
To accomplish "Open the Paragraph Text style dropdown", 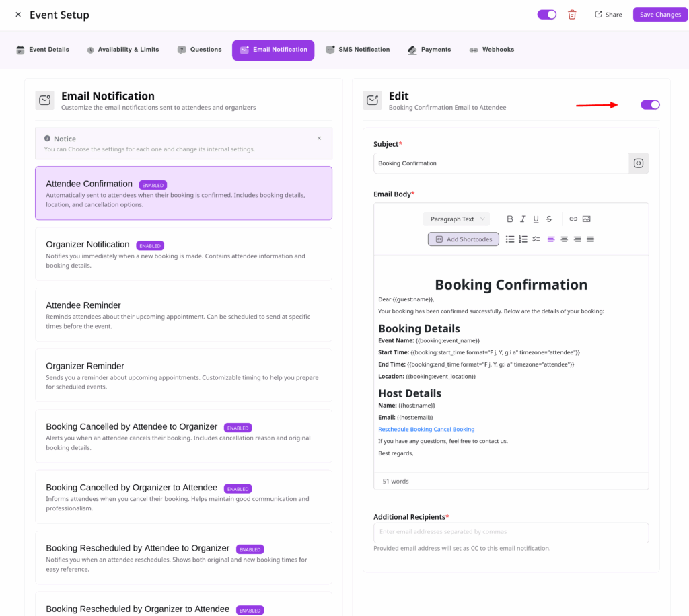I will click(457, 219).
